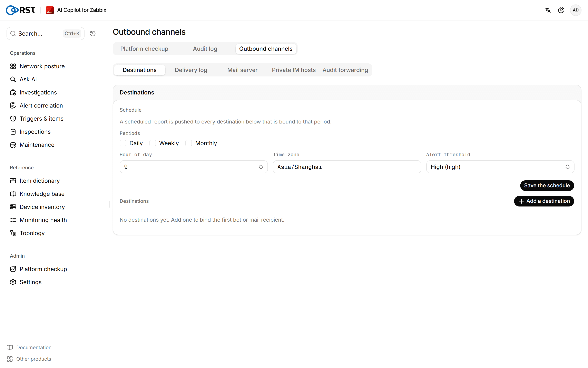The height and width of the screenshot is (368, 588).
Task: Select the Destinations sub-tab
Action: point(140,70)
